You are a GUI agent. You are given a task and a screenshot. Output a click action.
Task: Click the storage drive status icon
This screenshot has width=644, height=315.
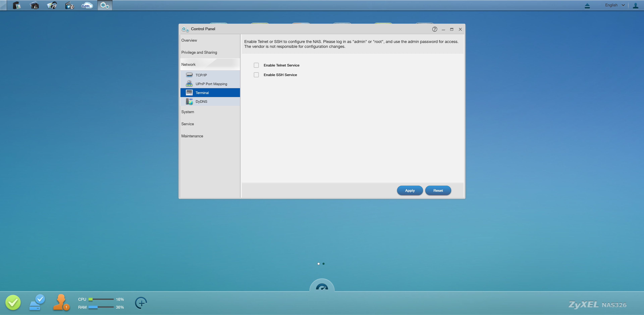pos(37,302)
